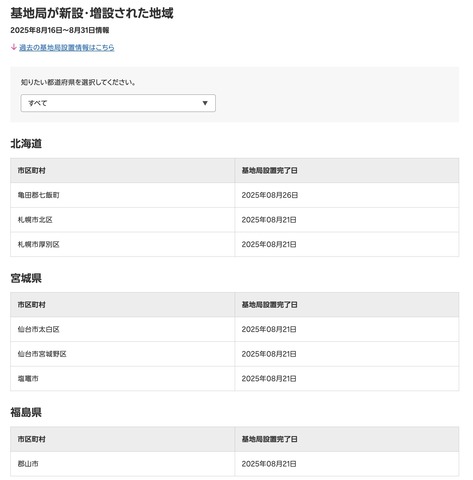
Task: Click the 宮城県 section heading
Action: tap(26, 278)
